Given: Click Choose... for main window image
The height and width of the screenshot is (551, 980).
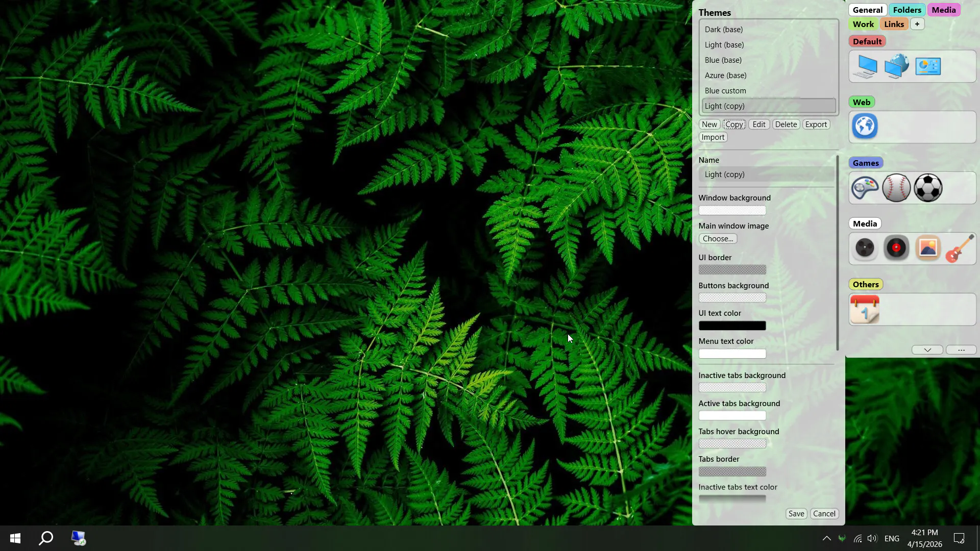Looking at the screenshot, I should click(718, 239).
